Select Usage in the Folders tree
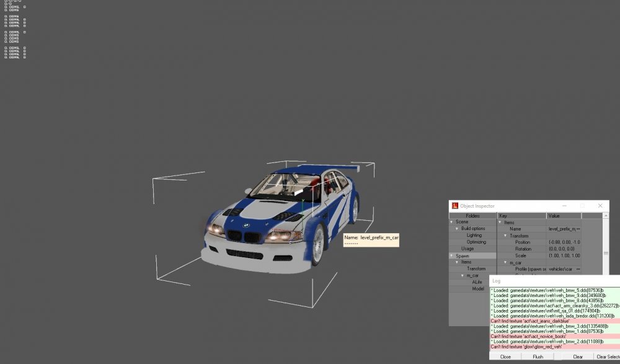Screen dimensions: 620x364 click(467, 249)
